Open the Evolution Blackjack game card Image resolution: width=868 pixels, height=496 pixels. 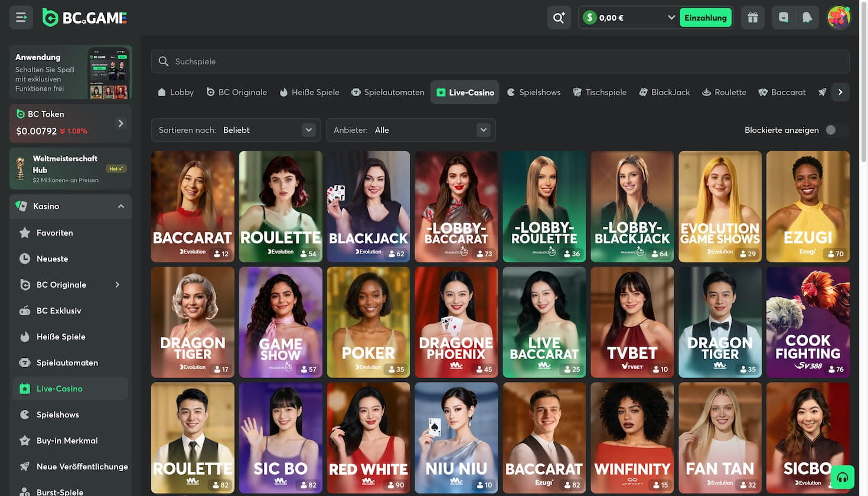point(368,207)
